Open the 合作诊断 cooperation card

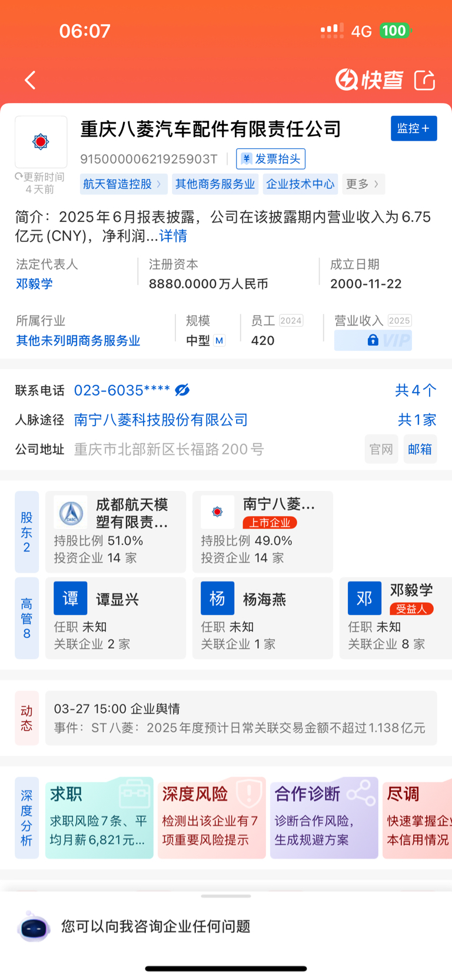pyautogui.click(x=324, y=818)
